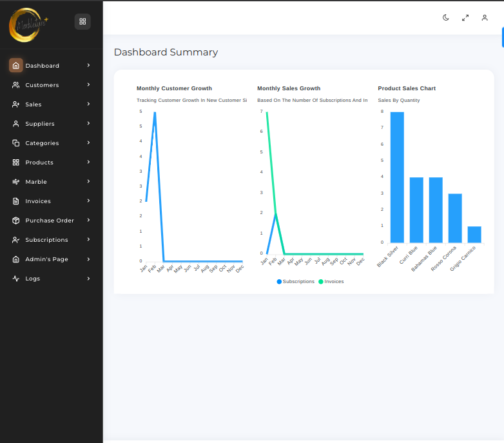Click the Products grid icon
The image size is (504, 443).
(15, 162)
